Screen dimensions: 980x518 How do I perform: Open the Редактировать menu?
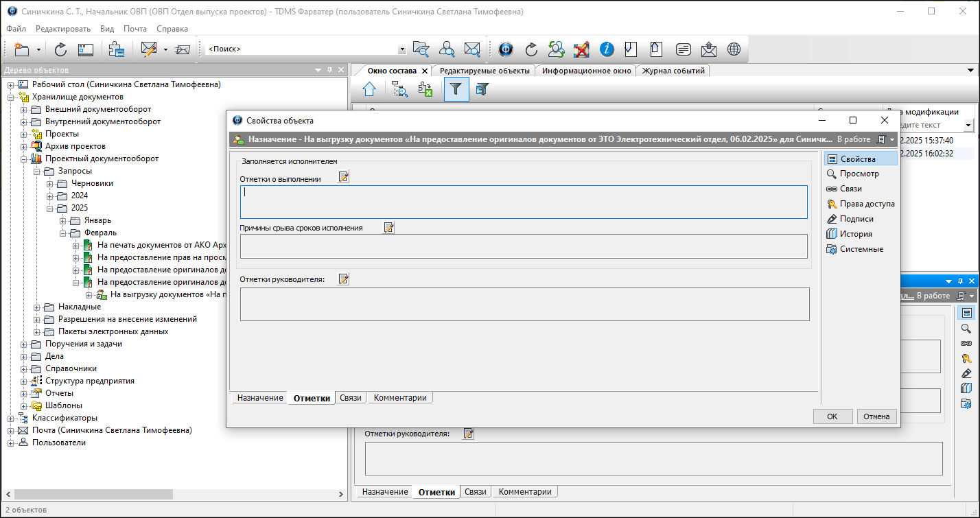(63, 29)
